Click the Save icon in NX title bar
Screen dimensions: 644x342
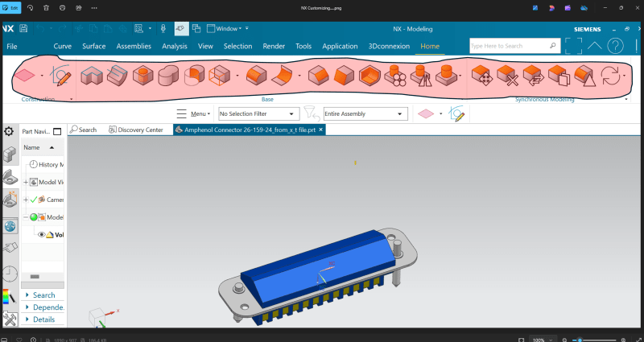pyautogui.click(x=23, y=29)
